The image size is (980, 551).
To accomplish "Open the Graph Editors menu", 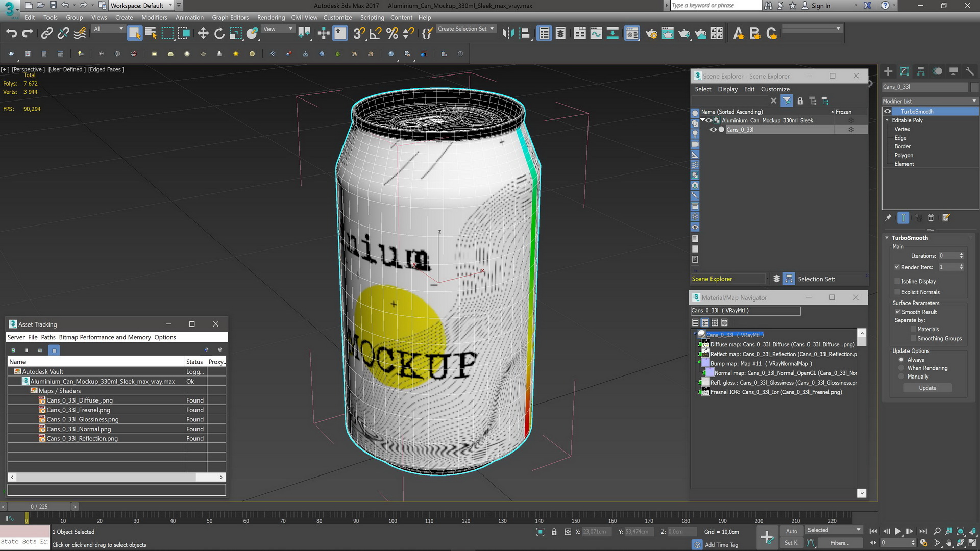I will [x=230, y=17].
